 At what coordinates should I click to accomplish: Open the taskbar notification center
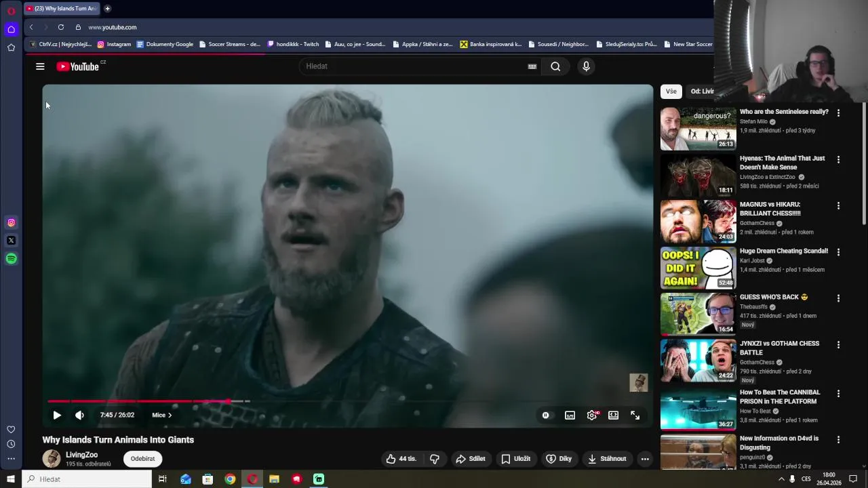(x=854, y=479)
